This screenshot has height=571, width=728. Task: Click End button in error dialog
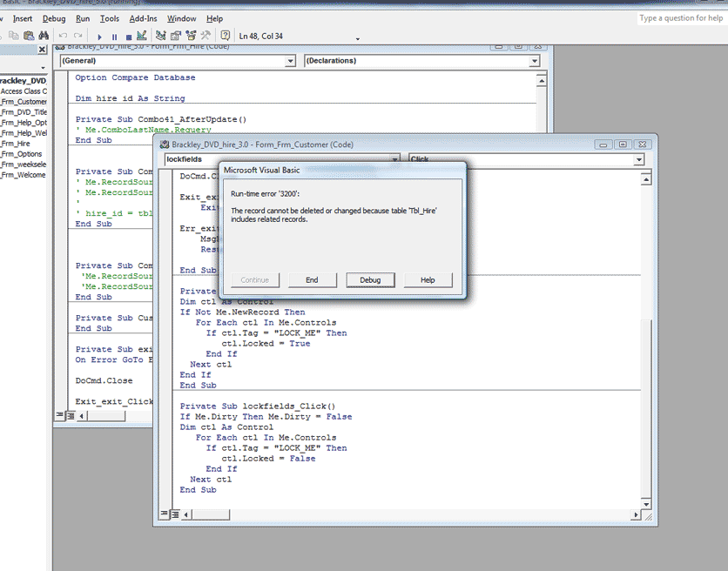click(x=312, y=279)
